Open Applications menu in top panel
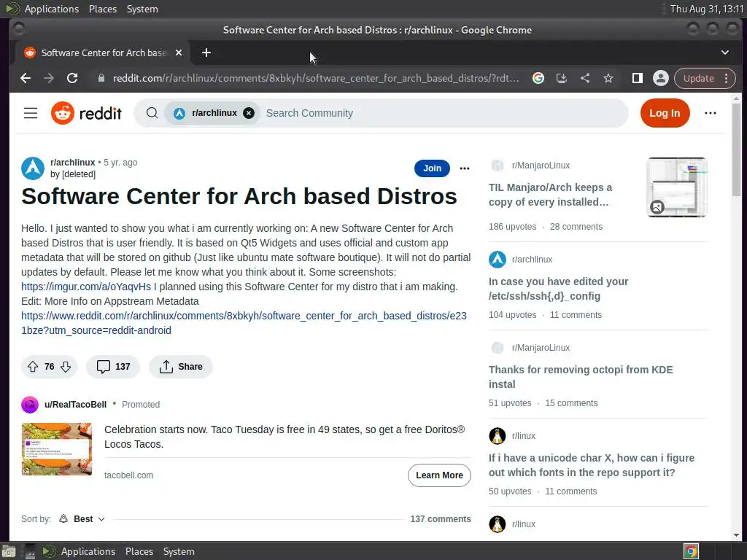The height and width of the screenshot is (560, 747). click(x=52, y=9)
